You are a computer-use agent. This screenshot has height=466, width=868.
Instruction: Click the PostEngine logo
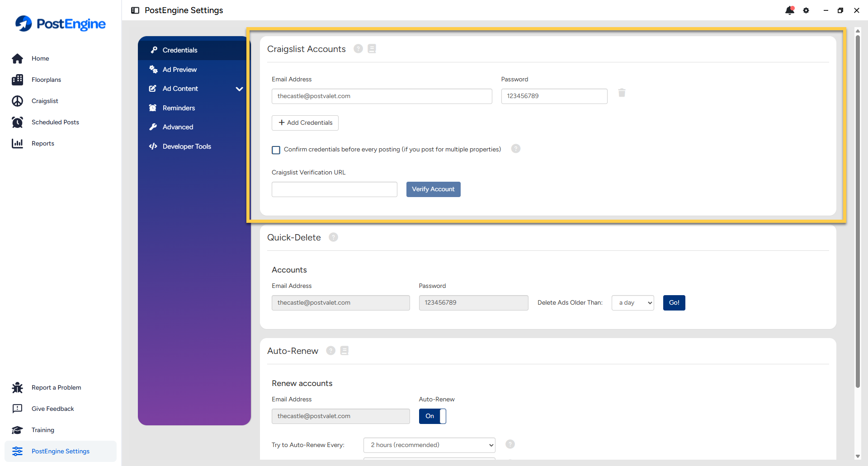click(x=61, y=24)
